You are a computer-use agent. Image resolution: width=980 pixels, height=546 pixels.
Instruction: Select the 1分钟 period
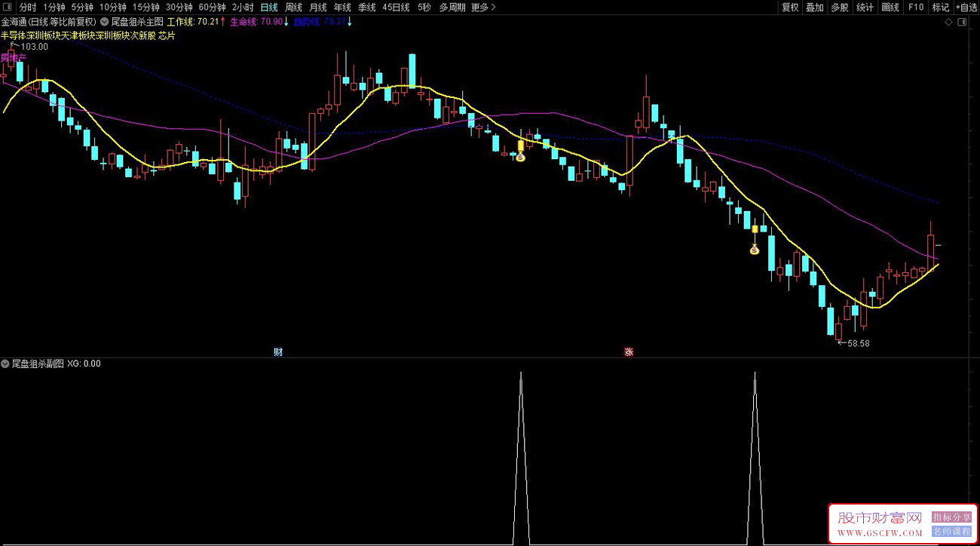pos(54,8)
